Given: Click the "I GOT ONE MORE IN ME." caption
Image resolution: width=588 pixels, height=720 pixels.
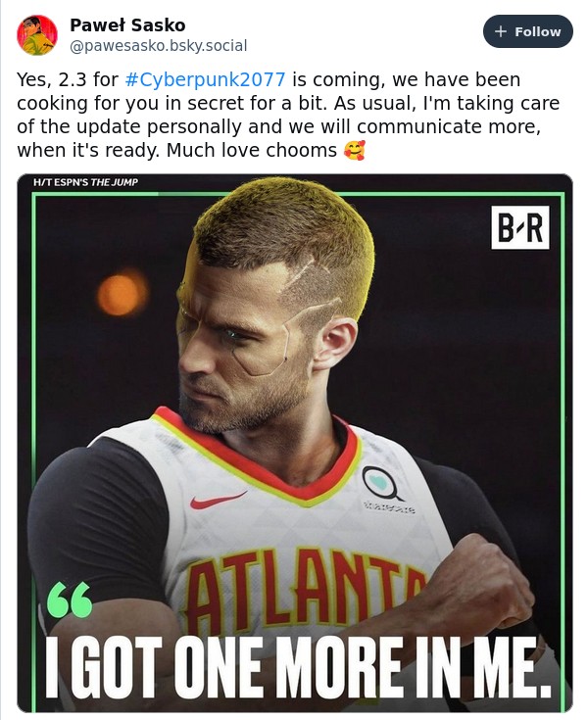Looking at the screenshot, I should click(x=298, y=668).
